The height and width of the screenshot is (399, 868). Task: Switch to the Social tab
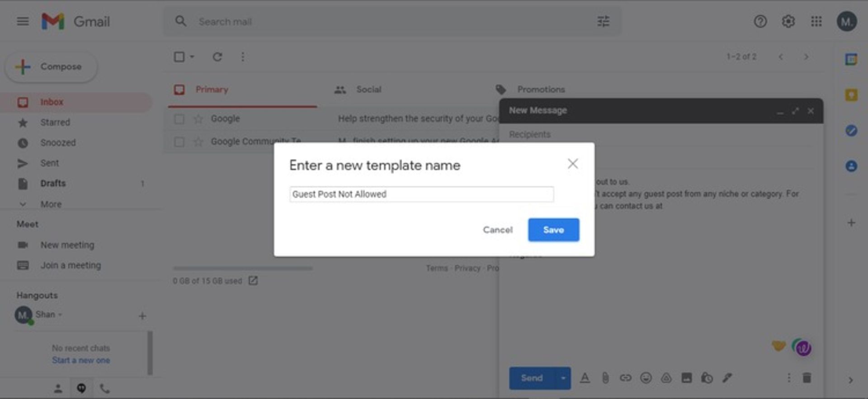click(x=368, y=89)
